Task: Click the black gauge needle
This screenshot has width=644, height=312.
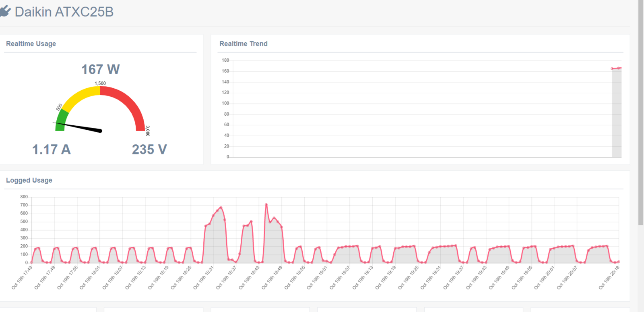Action: (77, 127)
